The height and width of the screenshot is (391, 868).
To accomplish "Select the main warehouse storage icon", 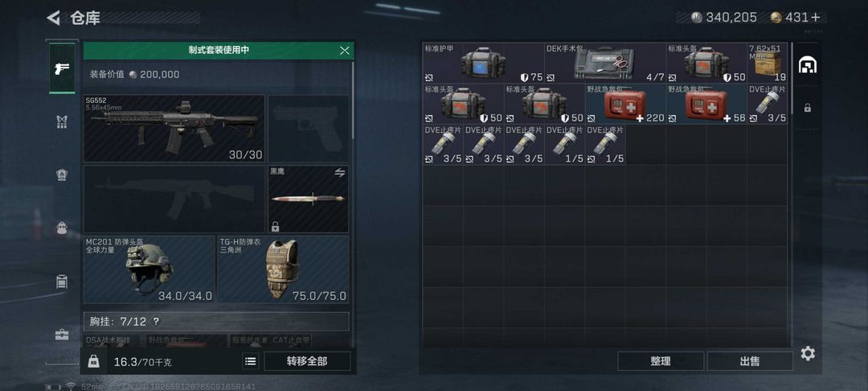I will coord(808,65).
